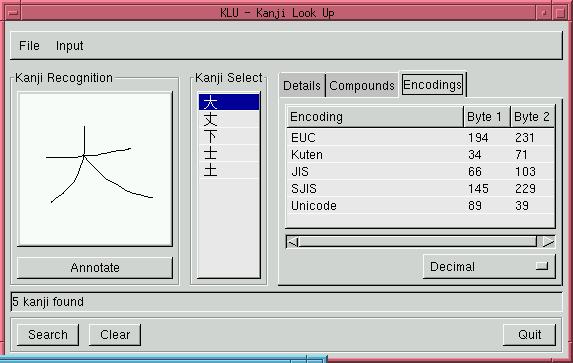573x363 pixels.
Task: Maximize the KLU window
Action: tap(560, 13)
